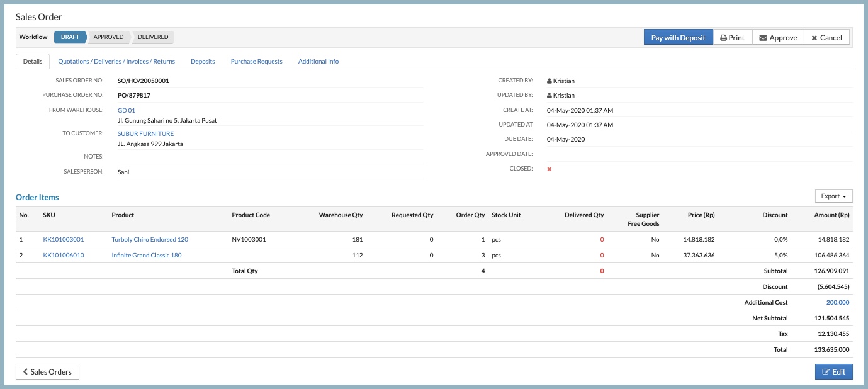This screenshot has height=389, width=868.
Task: Open the Export dropdown
Action: coord(833,196)
